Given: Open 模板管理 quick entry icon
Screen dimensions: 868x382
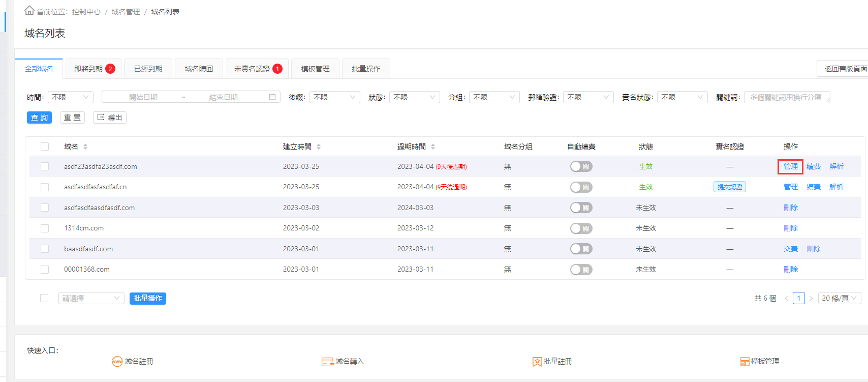Looking at the screenshot, I should click(745, 361).
